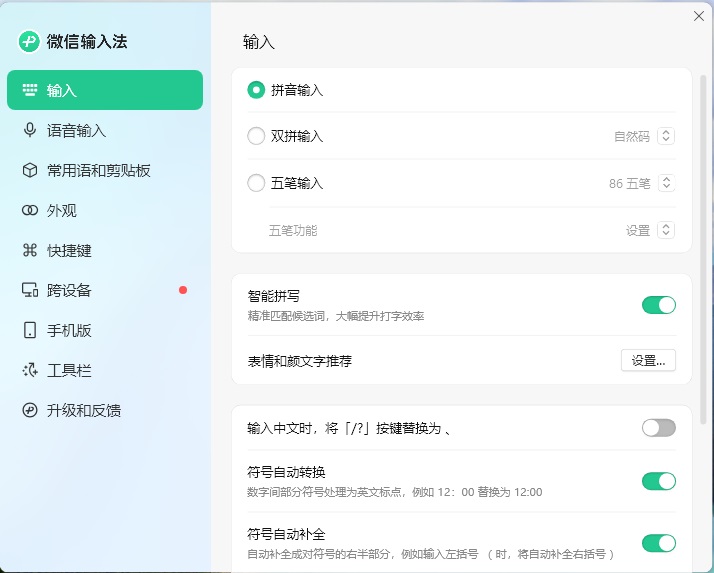Click the circular logo icon for 升级和反馈
The width and height of the screenshot is (714, 573).
pyautogui.click(x=30, y=410)
